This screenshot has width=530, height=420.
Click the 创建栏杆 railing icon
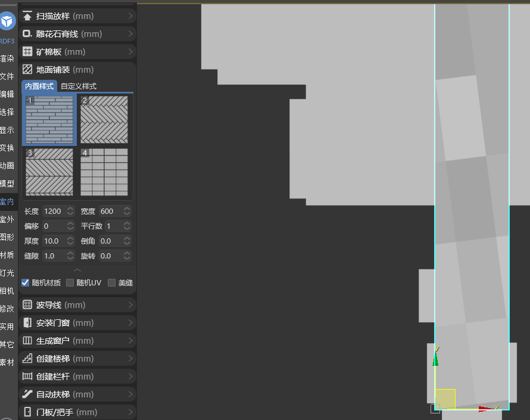tap(27, 377)
